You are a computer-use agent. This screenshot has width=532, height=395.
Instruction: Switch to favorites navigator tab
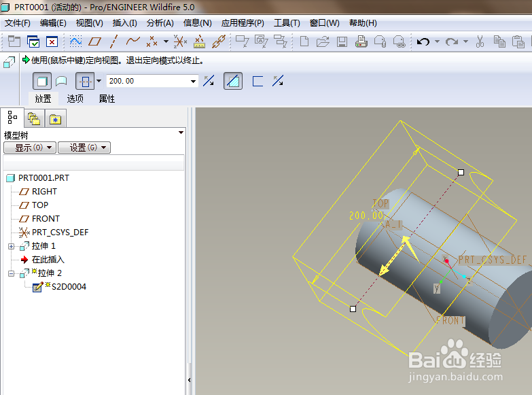pyautogui.click(x=55, y=119)
